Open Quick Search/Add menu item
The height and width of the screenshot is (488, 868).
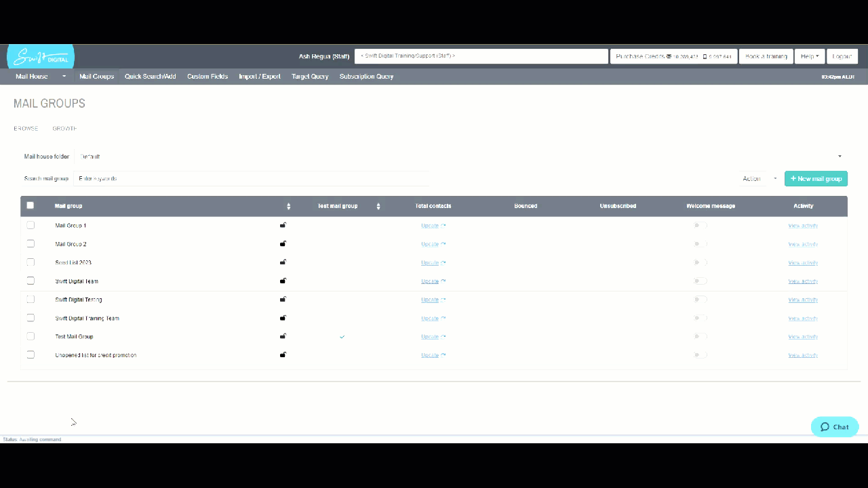(x=150, y=77)
